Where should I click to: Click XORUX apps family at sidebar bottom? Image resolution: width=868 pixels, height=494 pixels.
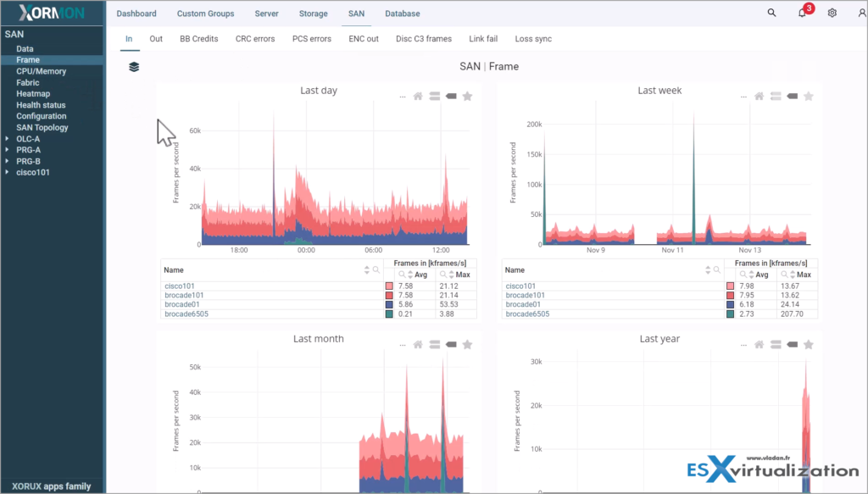(52, 486)
